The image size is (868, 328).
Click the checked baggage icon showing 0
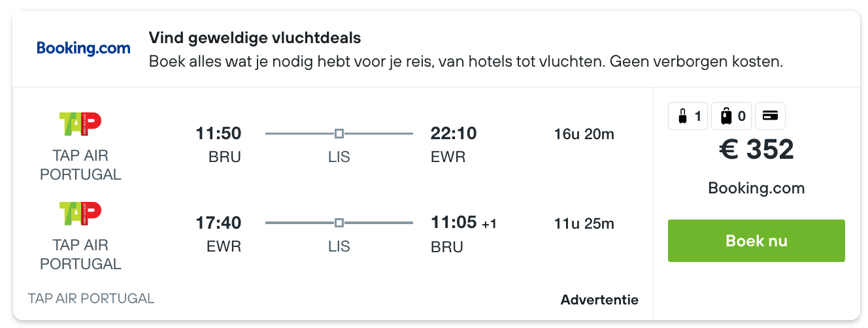(x=732, y=117)
